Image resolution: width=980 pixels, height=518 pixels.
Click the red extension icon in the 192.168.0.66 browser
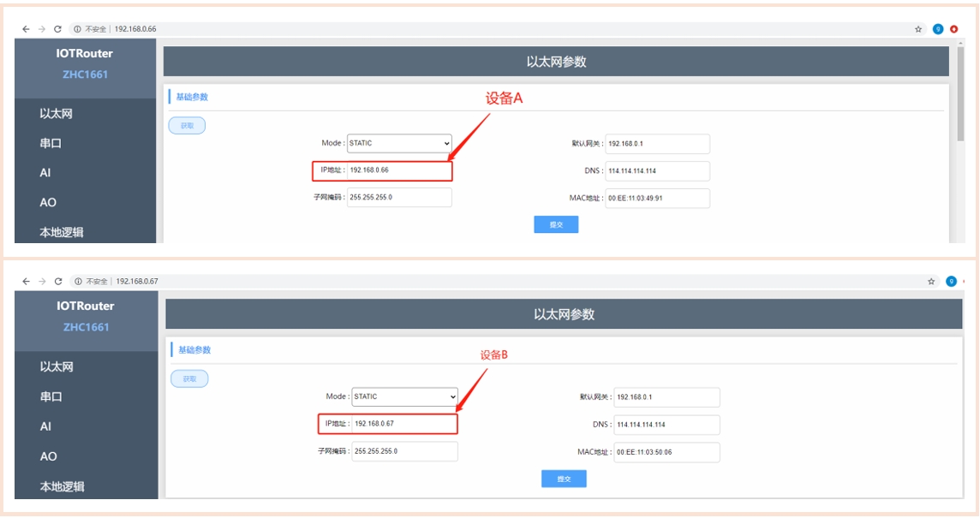953,29
